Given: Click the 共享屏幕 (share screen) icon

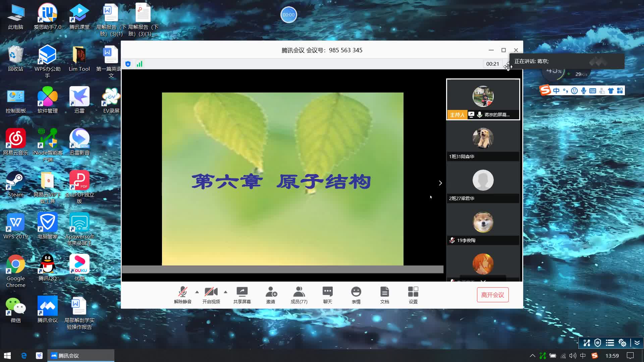Looking at the screenshot, I should (x=242, y=295).
